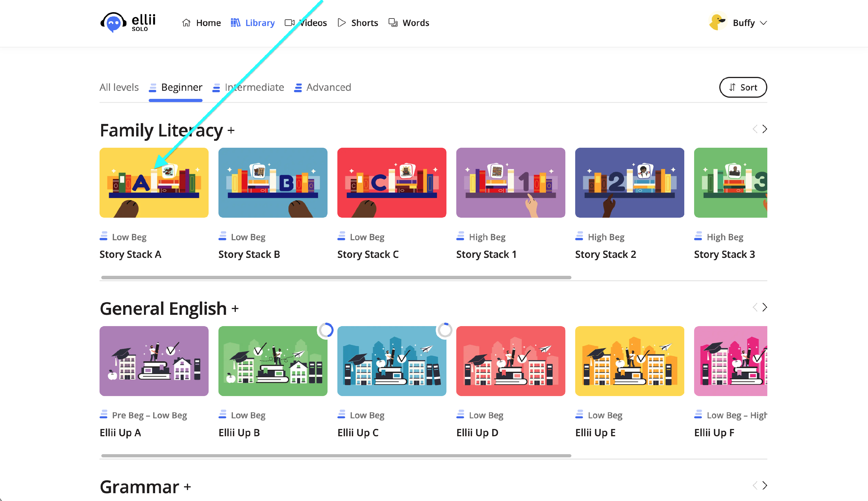Screen dimensions: 868x501
Task: Click progress ring on Ellii Up B
Action: pos(325,330)
